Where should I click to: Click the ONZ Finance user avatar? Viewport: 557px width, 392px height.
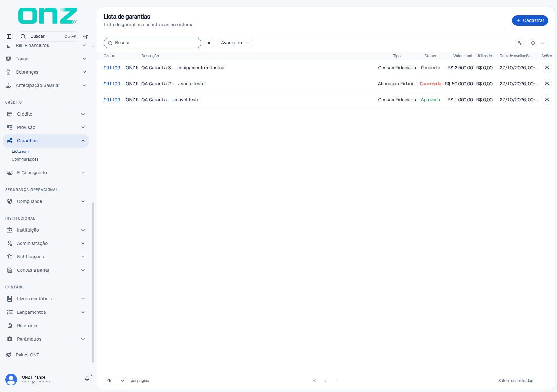(x=11, y=380)
